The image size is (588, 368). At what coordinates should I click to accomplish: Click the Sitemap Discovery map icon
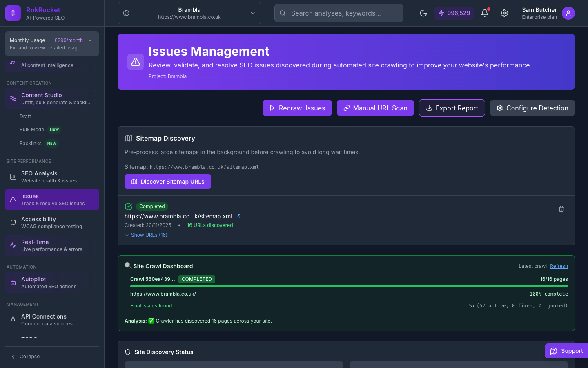pyautogui.click(x=129, y=138)
